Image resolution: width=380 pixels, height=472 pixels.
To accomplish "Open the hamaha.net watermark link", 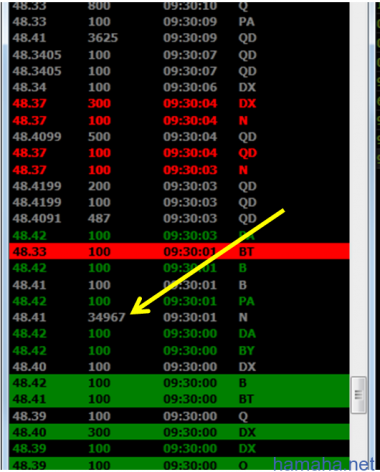I will click(323, 464).
